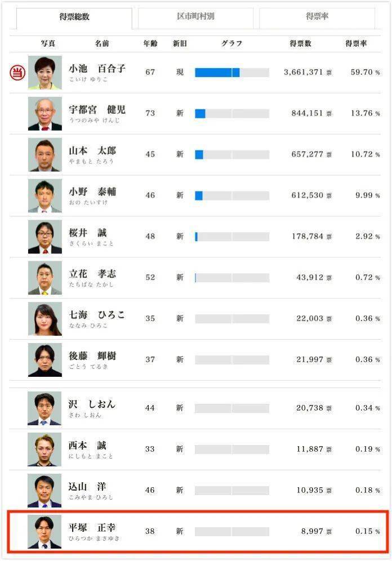Click the 名前 column header
Image resolution: width=392 pixels, height=561 pixels.
[101, 43]
